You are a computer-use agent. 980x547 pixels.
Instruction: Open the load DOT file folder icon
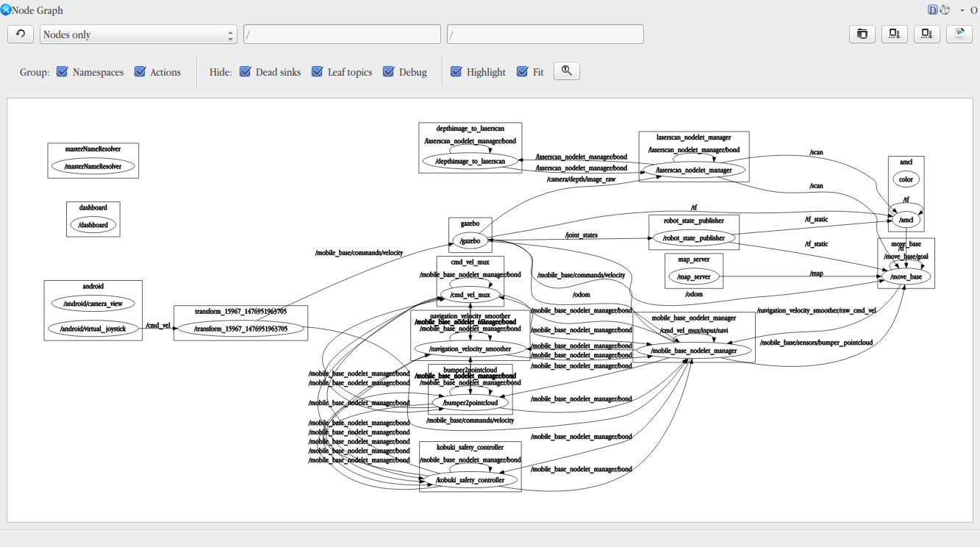(x=862, y=34)
